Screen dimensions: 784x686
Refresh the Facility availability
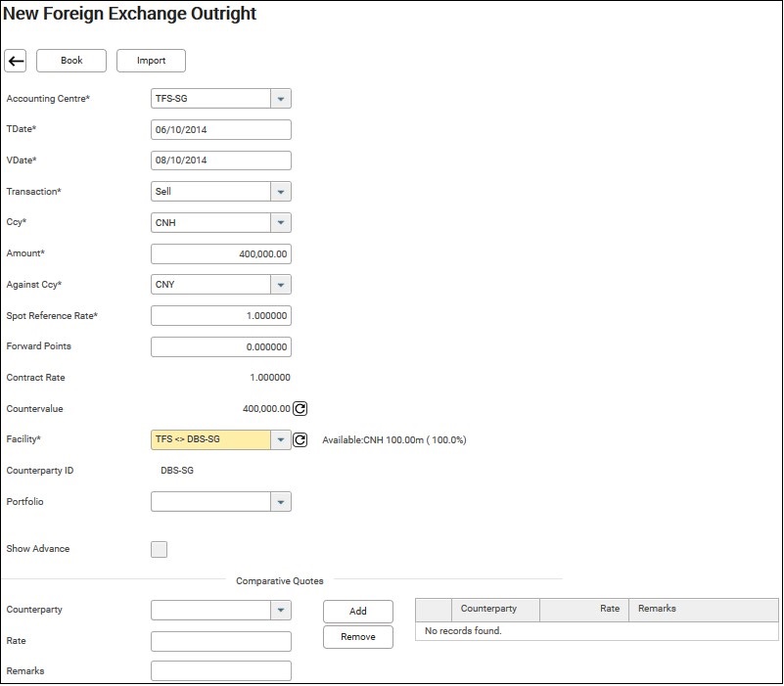[x=300, y=440]
